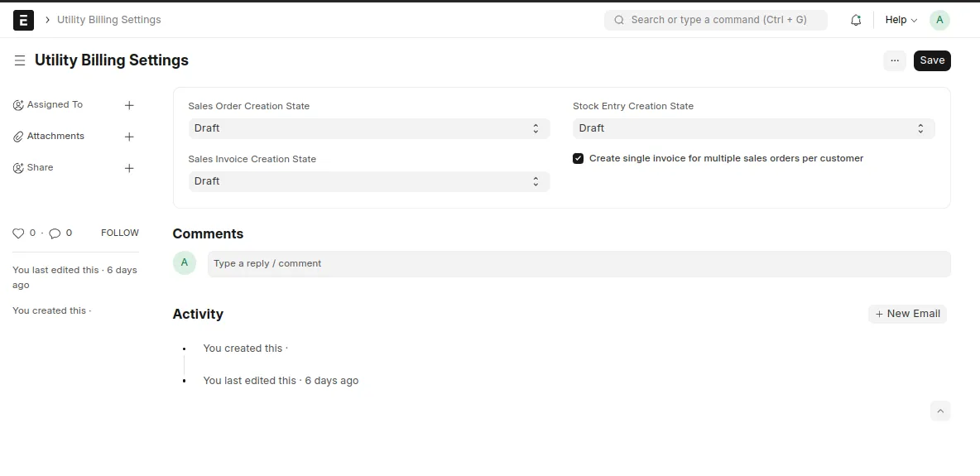
Task: Add an attachment with the Attachments plus
Action: click(x=129, y=137)
